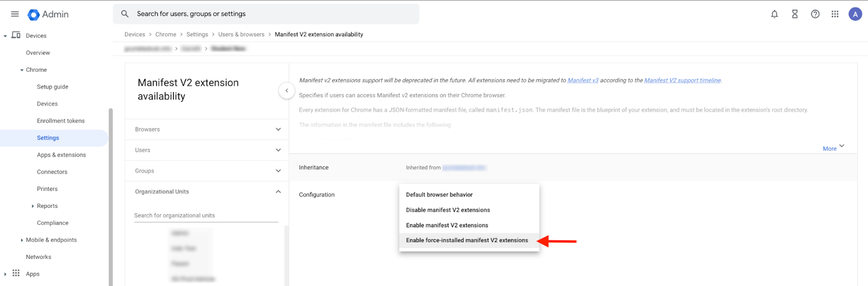Image resolution: width=868 pixels, height=286 pixels.
Task: Open the notifications bell
Action: (775, 14)
